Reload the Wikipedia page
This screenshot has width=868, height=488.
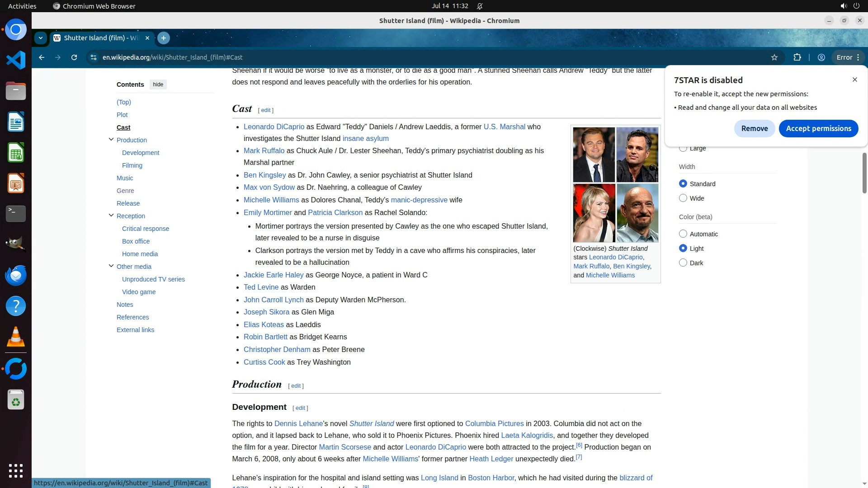coord(74,57)
